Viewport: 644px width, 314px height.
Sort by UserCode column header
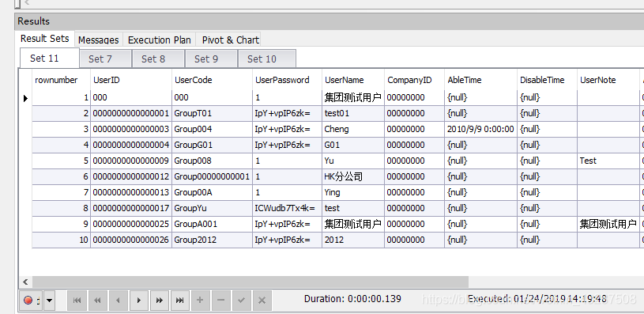tap(212, 80)
